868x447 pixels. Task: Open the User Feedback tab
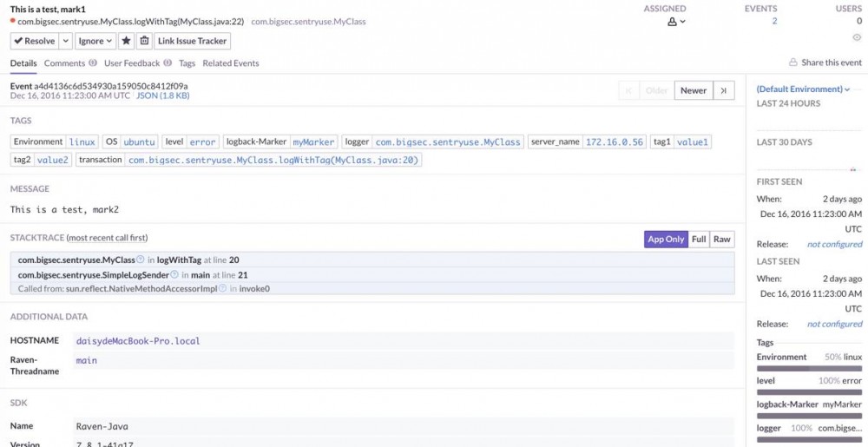pos(138,63)
